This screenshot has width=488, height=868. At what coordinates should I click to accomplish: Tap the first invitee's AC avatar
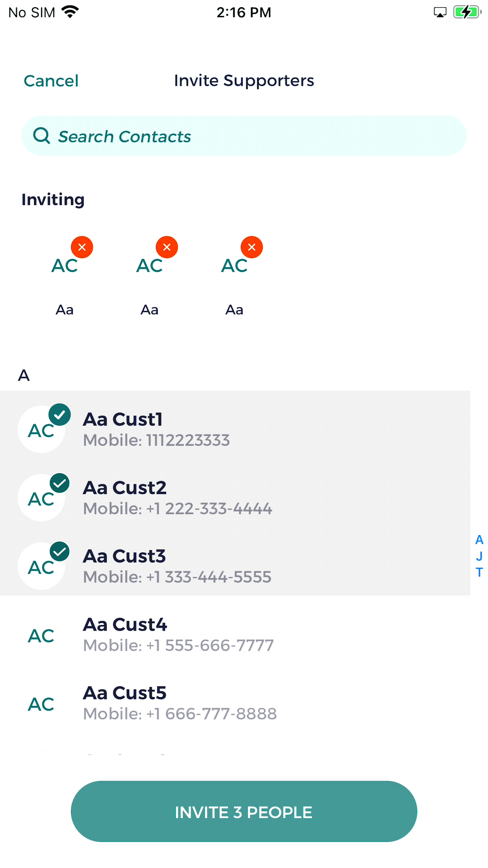pyautogui.click(x=65, y=266)
